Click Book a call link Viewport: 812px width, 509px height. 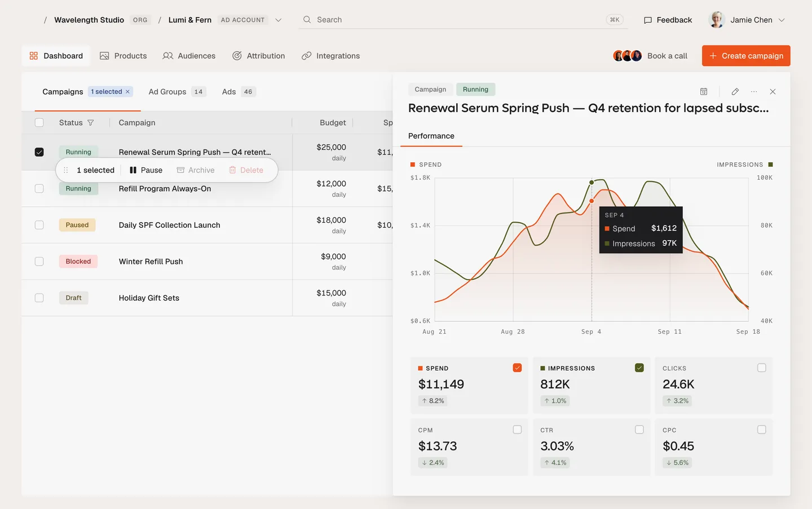click(x=667, y=56)
